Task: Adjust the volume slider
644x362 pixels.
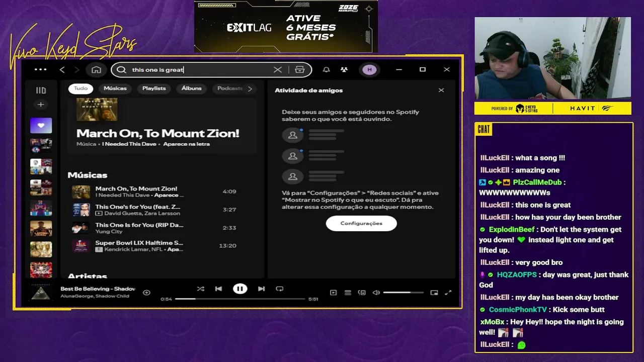Action: pyautogui.click(x=404, y=292)
